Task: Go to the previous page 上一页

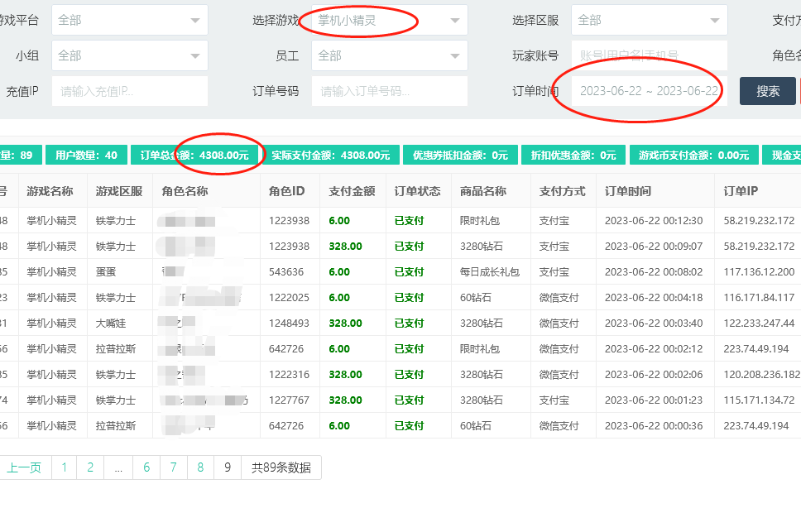Action: (x=24, y=467)
